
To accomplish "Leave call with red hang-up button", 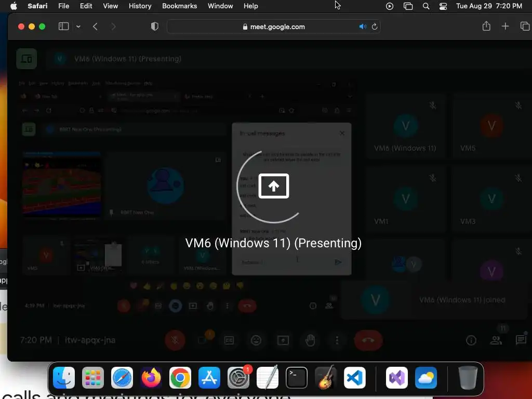I will click(368, 340).
